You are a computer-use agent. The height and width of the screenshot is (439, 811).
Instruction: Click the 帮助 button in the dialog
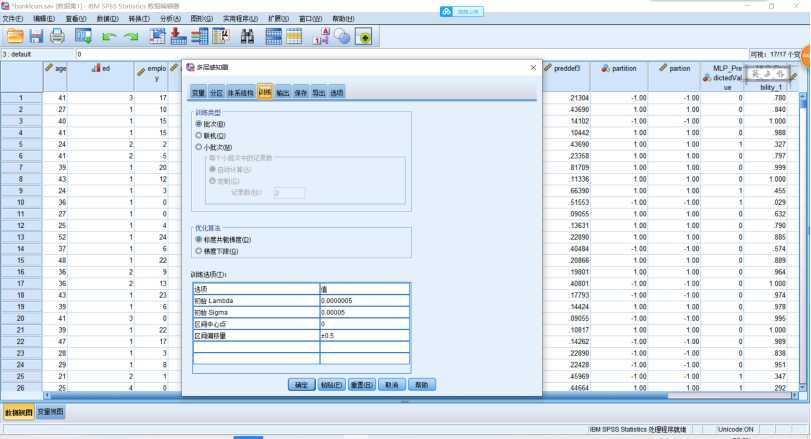pos(422,385)
